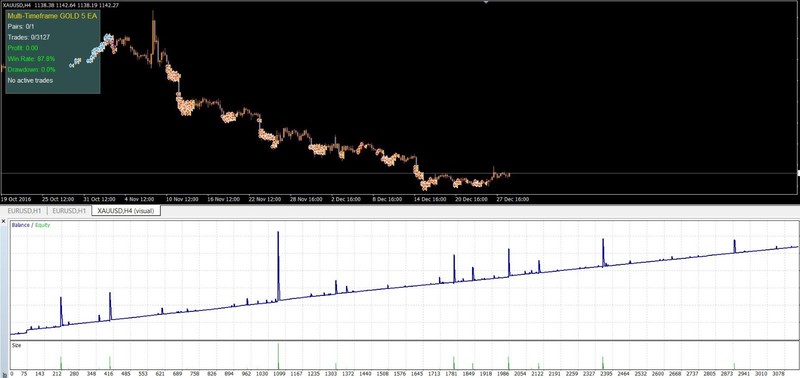Click the Multi-Timeframe GOLD 5 EA title
Viewport: 800px width, 378px height.
tap(52, 16)
